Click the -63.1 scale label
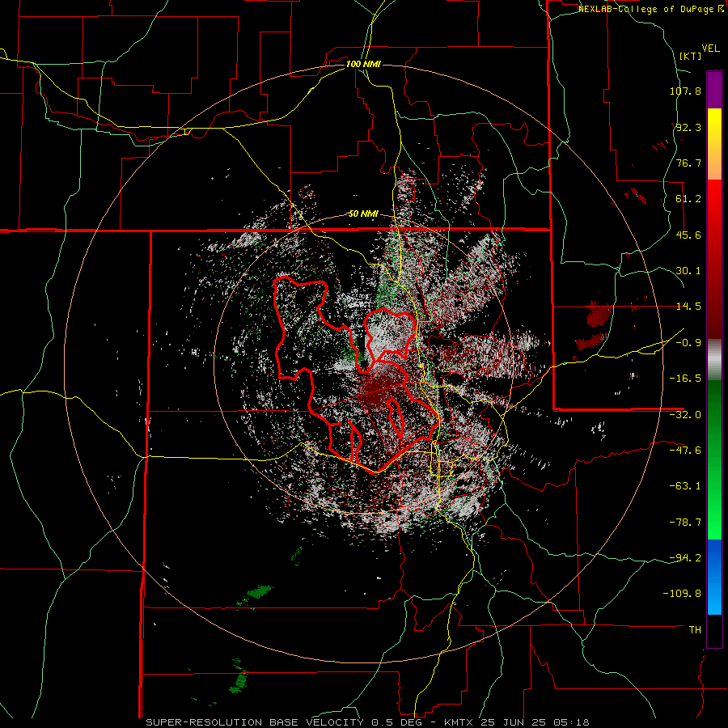 point(685,486)
